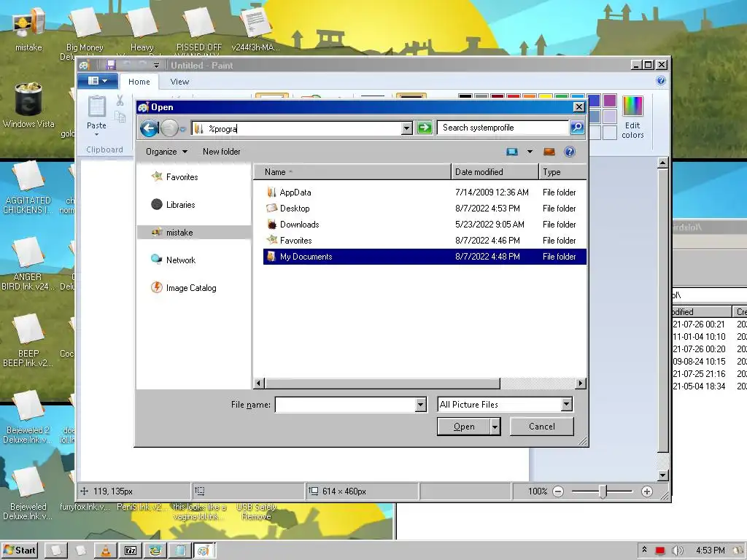747x560 pixels.
Task: Open 7z from the taskbar
Action: pos(131,551)
